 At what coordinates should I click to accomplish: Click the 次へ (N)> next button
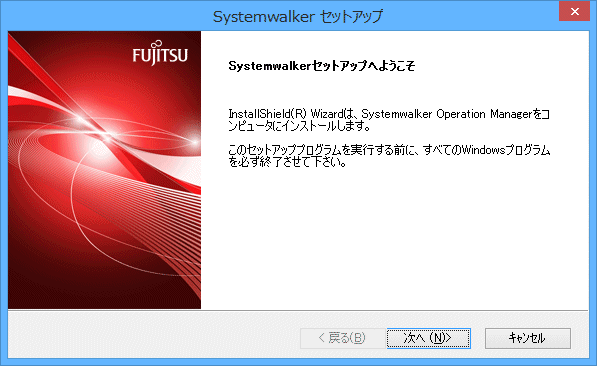click(429, 338)
